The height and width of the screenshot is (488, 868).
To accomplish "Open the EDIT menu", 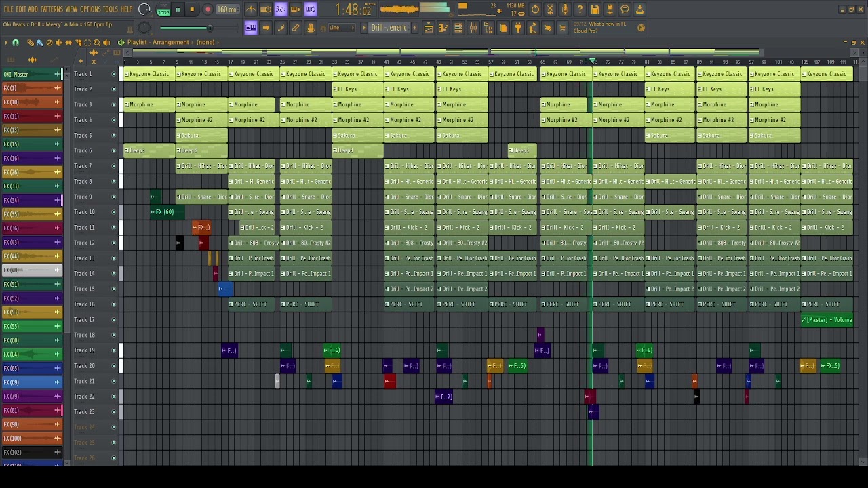I will (21, 9).
